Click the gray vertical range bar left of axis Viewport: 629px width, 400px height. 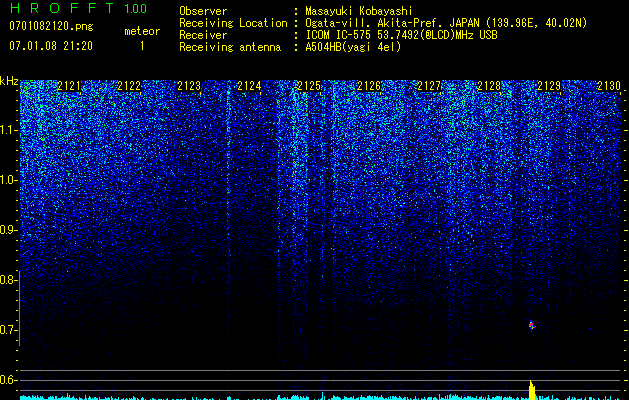[x=19, y=308]
